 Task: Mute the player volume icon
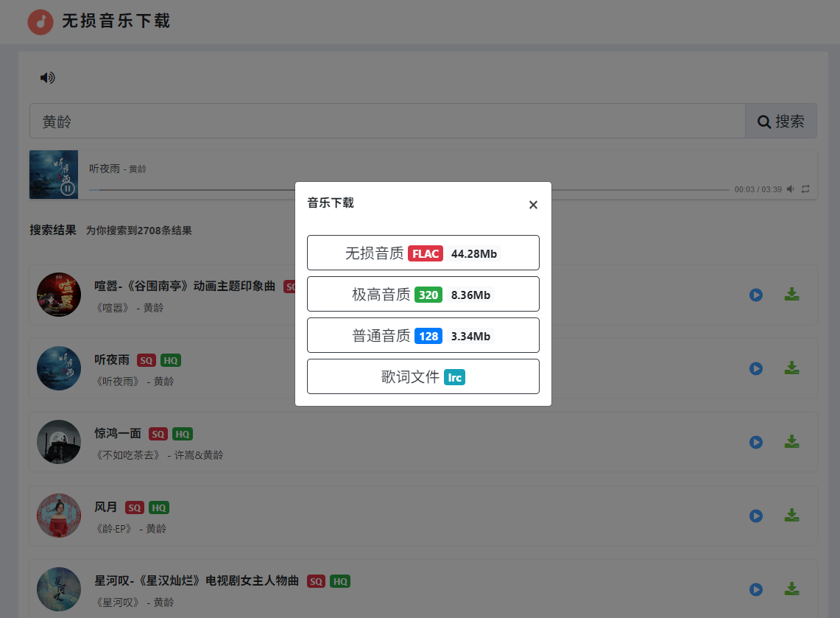click(x=790, y=189)
